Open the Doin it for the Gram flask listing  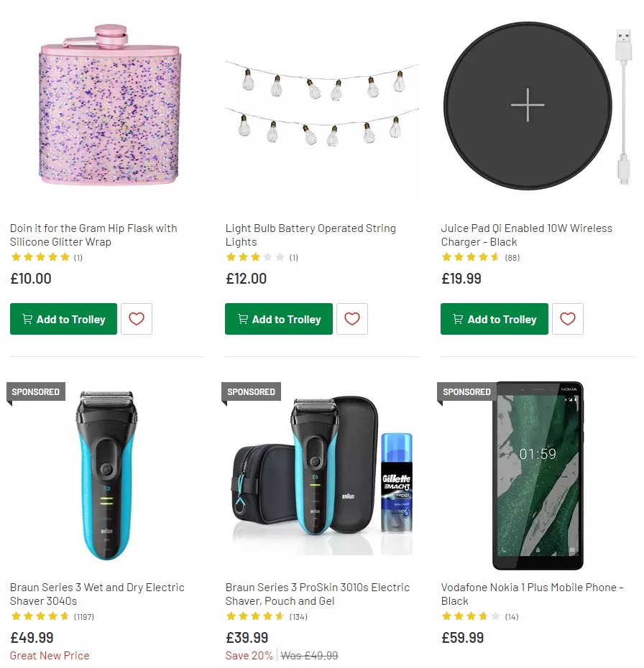(x=93, y=235)
